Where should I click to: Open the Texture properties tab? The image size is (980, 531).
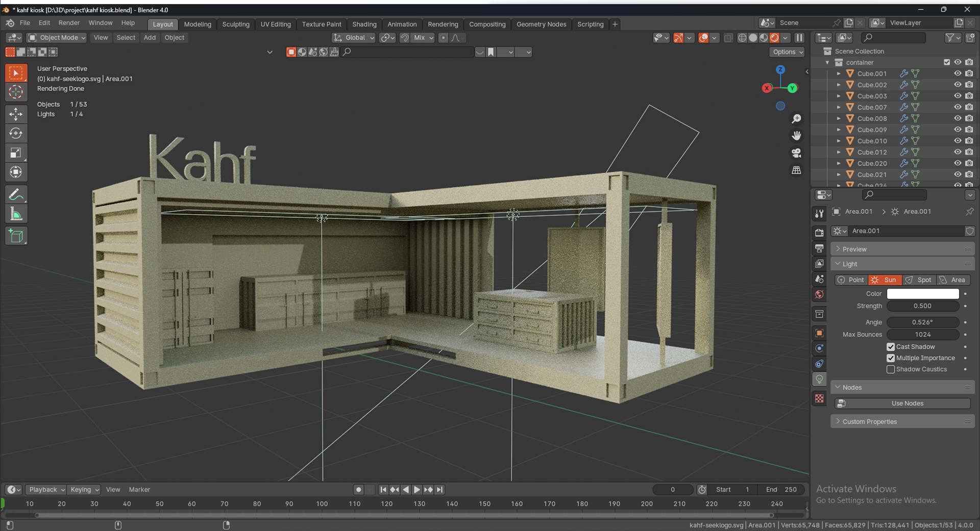[819, 398]
